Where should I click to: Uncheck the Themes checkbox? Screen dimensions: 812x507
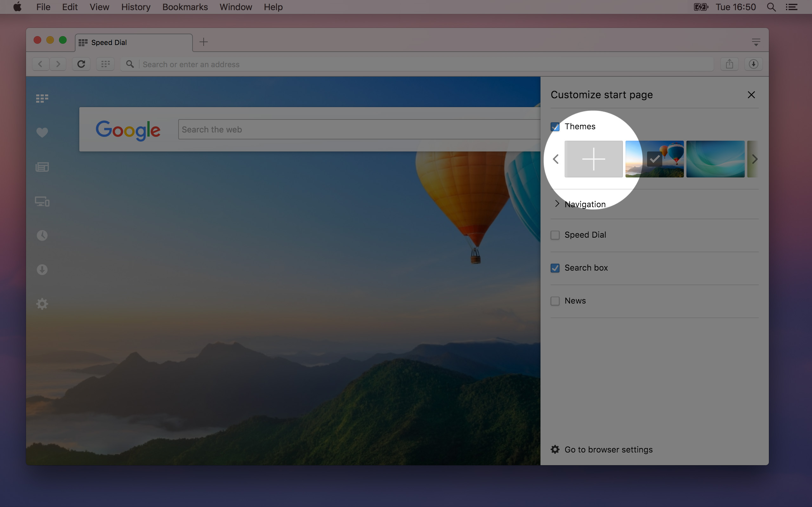555,127
